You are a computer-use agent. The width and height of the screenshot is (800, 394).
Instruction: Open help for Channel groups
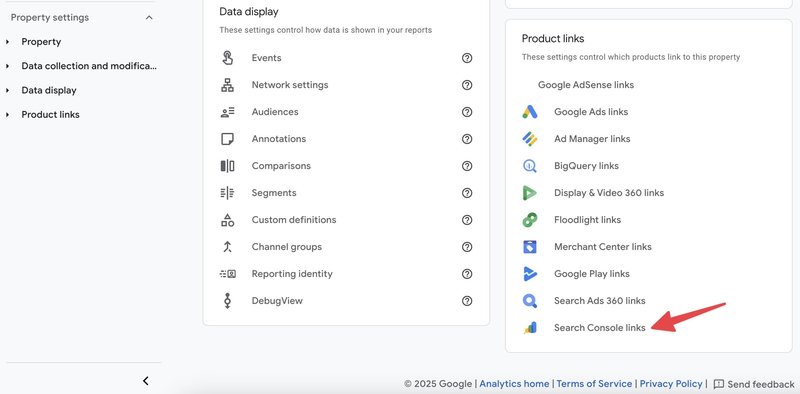click(467, 247)
